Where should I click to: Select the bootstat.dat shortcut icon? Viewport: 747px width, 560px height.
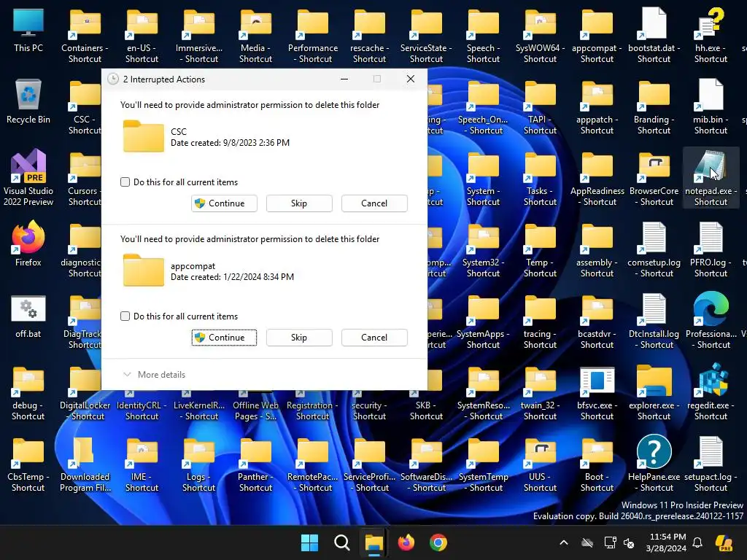[654, 34]
